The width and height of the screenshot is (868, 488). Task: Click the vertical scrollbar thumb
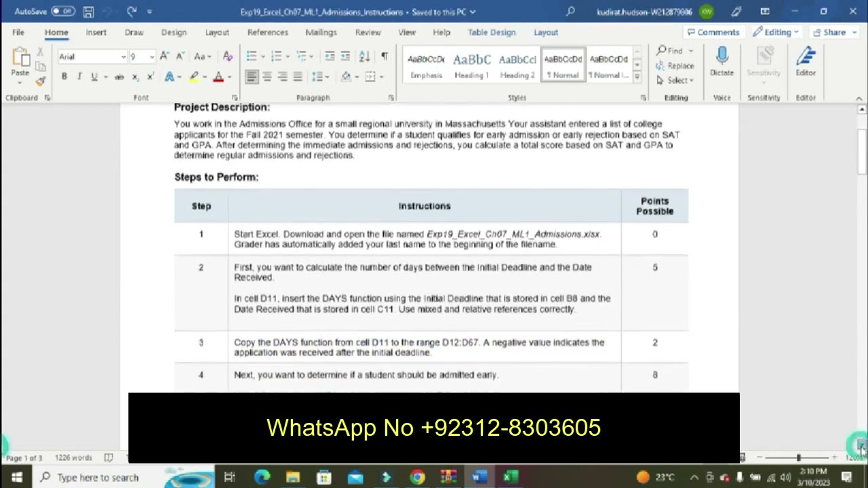point(862,150)
